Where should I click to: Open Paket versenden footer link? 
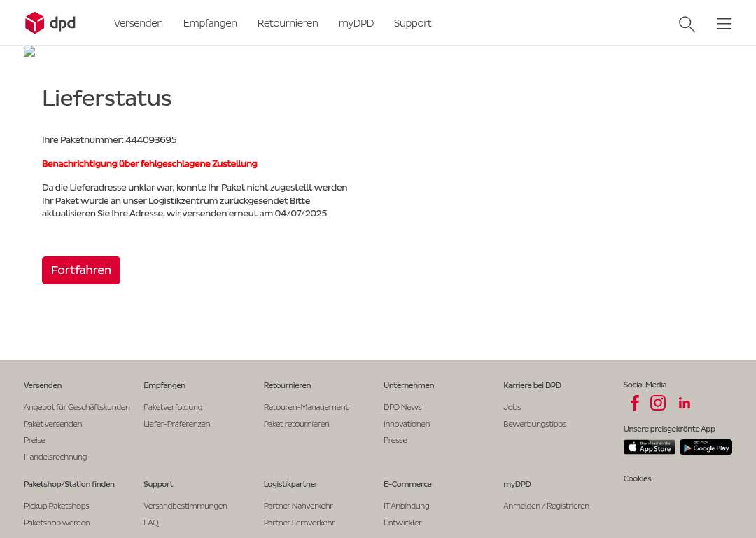coord(53,424)
